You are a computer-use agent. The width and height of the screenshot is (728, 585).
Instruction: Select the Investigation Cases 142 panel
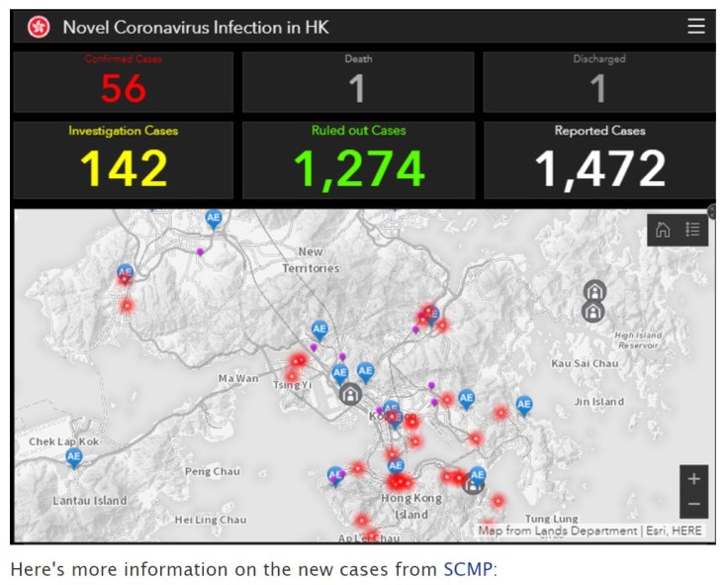pos(124,160)
